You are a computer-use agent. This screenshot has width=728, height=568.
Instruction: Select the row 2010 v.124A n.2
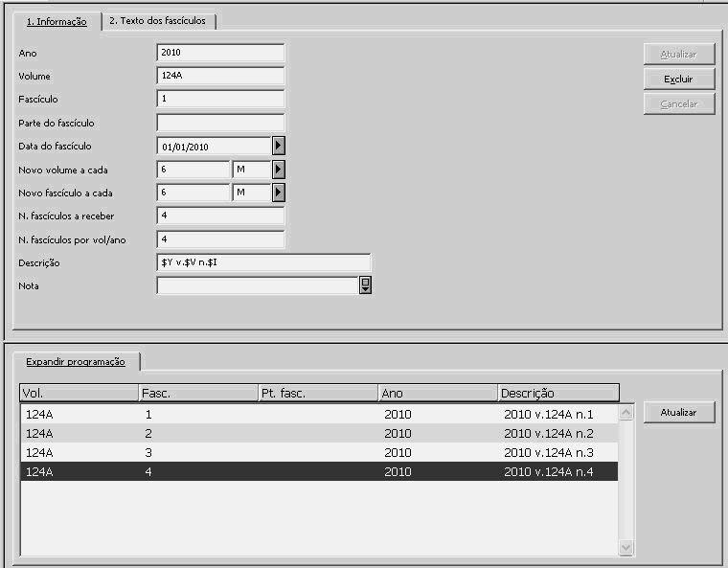coord(319,433)
